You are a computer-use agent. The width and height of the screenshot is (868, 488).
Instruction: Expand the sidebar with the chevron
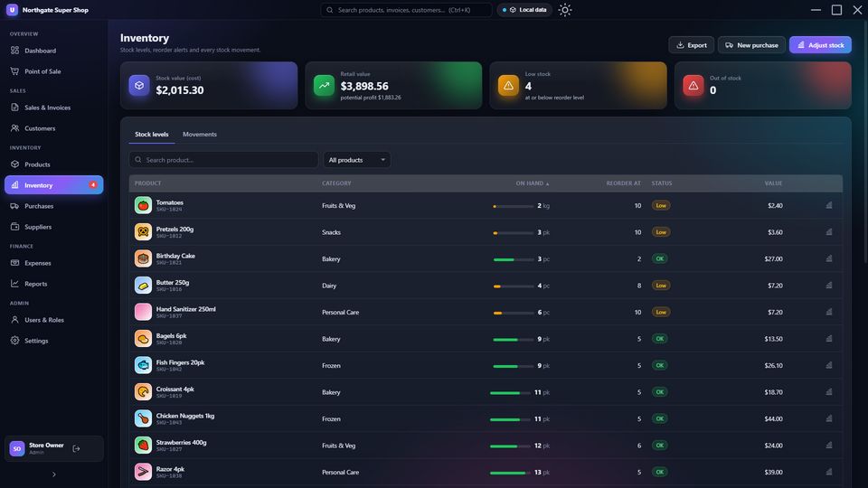coord(53,474)
